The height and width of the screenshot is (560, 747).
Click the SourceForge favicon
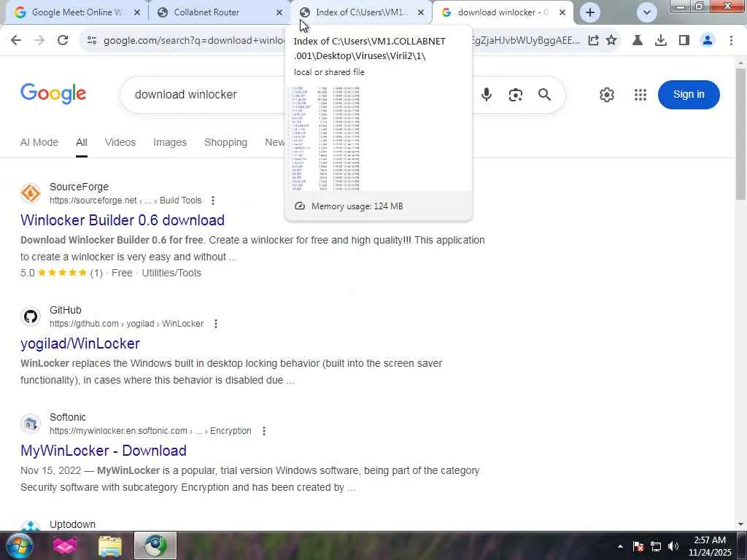(x=31, y=193)
